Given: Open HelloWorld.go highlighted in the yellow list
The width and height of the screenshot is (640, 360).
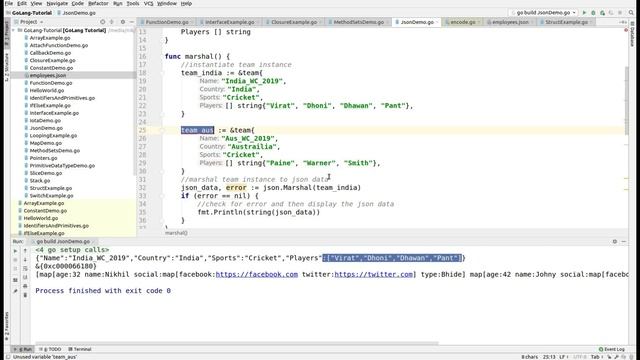Looking at the screenshot, I should point(41,218).
